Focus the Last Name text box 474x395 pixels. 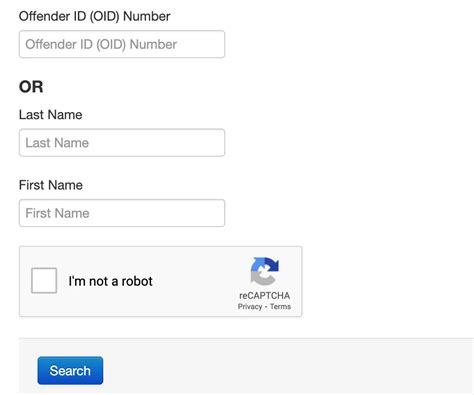click(x=122, y=143)
